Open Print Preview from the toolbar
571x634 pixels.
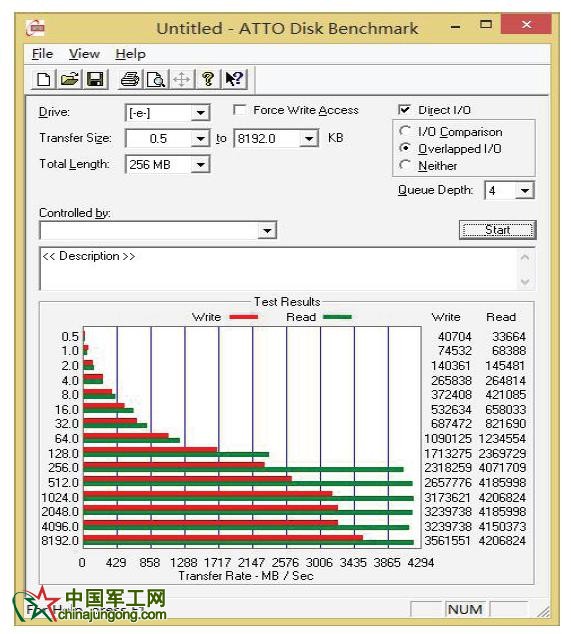[x=156, y=79]
